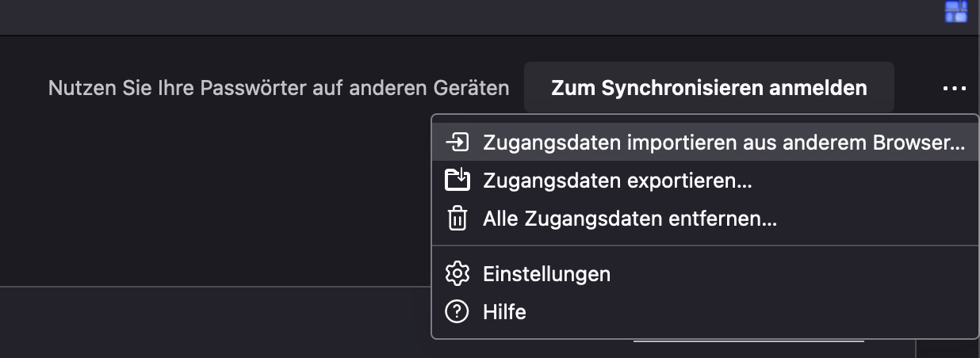
Task: Click the Einstellungen gear icon
Action: pyautogui.click(x=457, y=274)
